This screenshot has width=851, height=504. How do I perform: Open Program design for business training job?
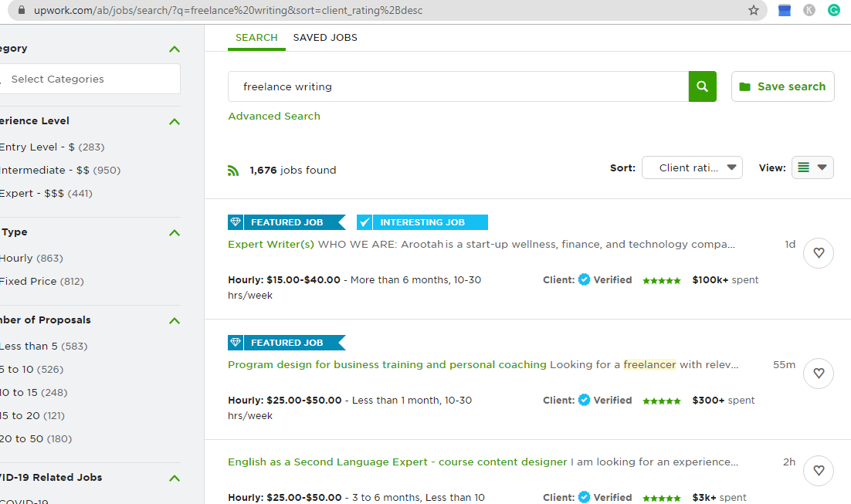click(387, 365)
